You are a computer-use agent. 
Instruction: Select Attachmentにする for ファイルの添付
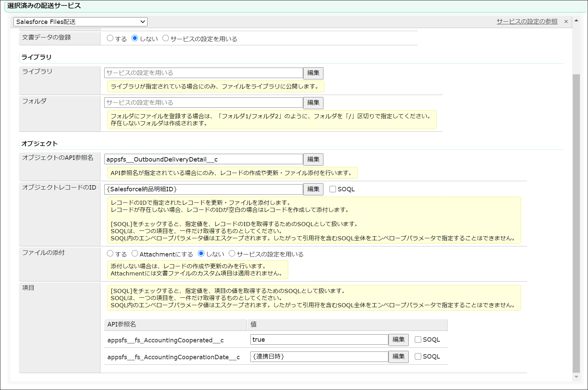[x=135, y=253]
